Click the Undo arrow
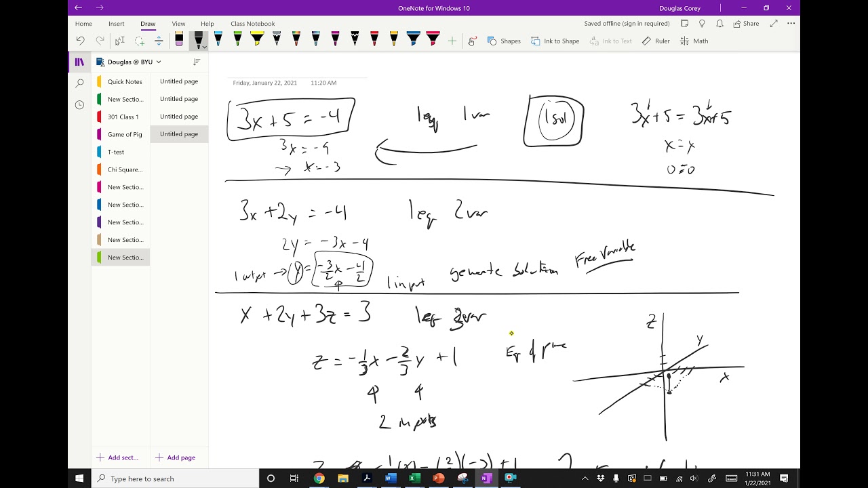868x488 pixels. [x=81, y=41]
